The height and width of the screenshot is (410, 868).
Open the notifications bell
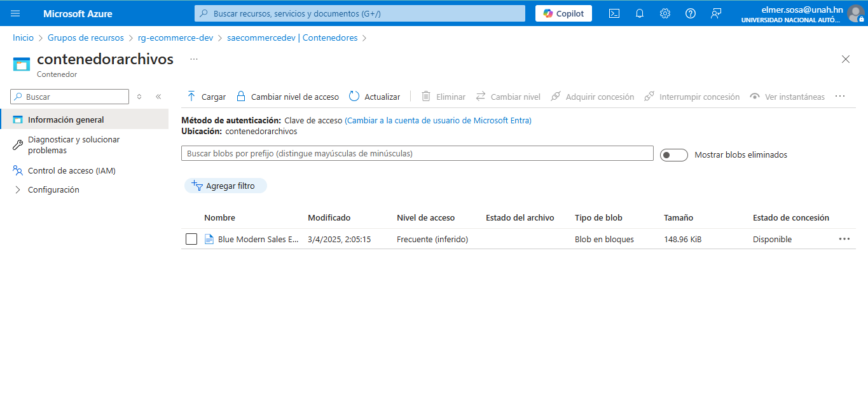[x=640, y=13]
